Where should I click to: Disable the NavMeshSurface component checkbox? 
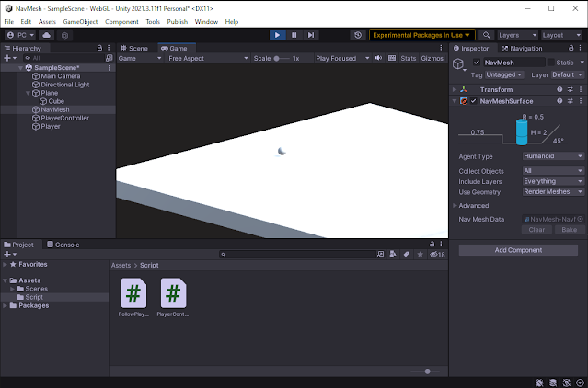[473, 101]
